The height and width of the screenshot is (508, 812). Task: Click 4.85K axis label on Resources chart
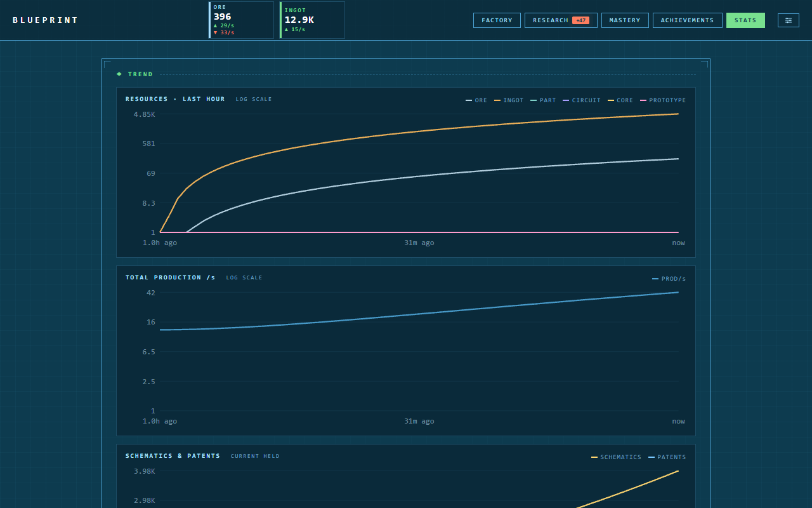coord(145,114)
